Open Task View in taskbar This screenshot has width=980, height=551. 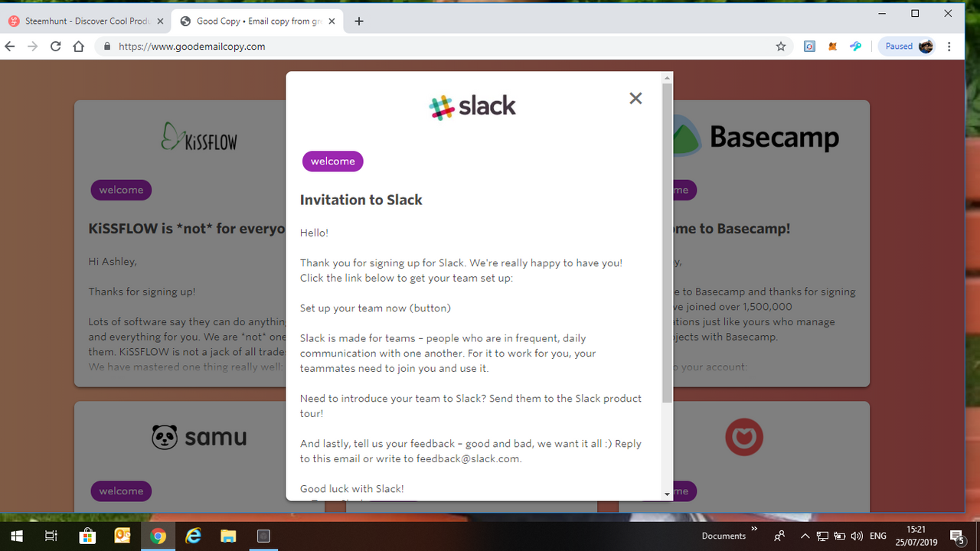(51, 536)
